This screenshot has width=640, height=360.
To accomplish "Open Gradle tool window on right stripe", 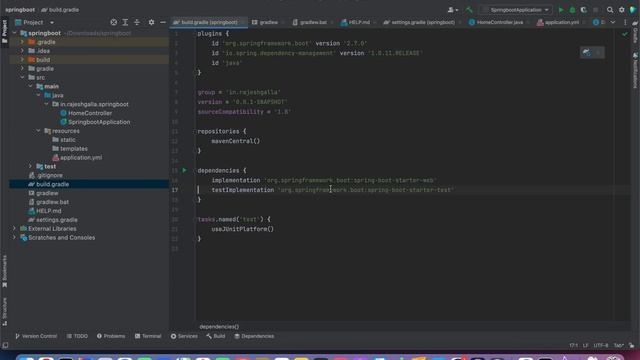I will 636,33.
